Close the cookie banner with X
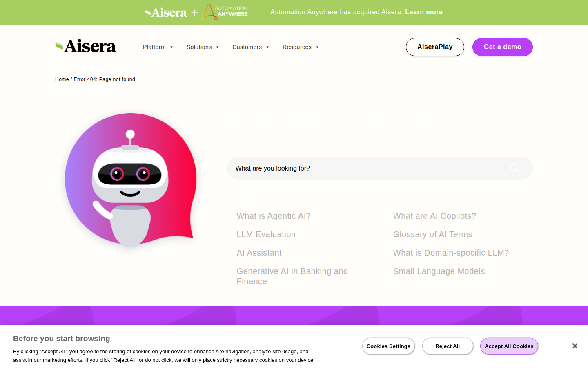Image resolution: width=588 pixels, height=368 pixels. [575, 346]
